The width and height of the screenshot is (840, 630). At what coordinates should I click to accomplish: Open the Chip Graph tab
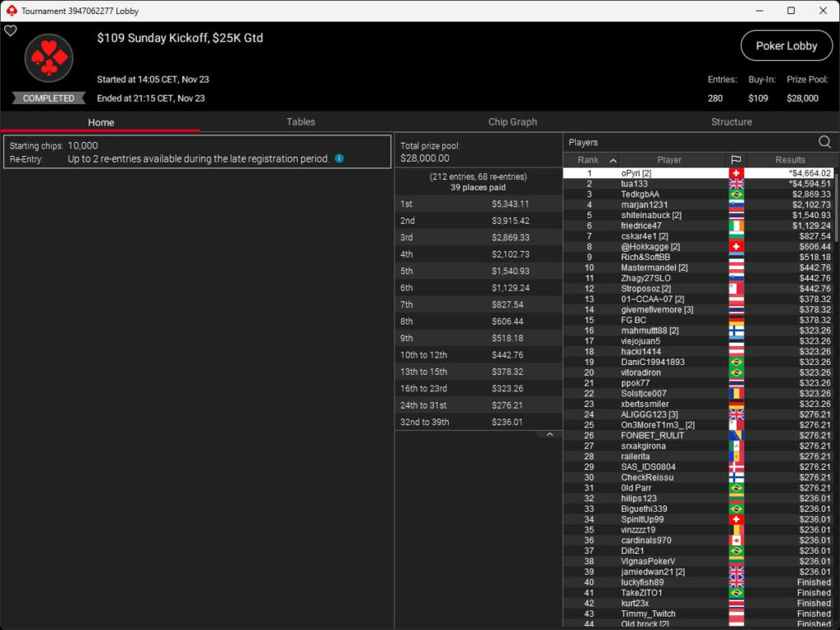click(x=513, y=121)
